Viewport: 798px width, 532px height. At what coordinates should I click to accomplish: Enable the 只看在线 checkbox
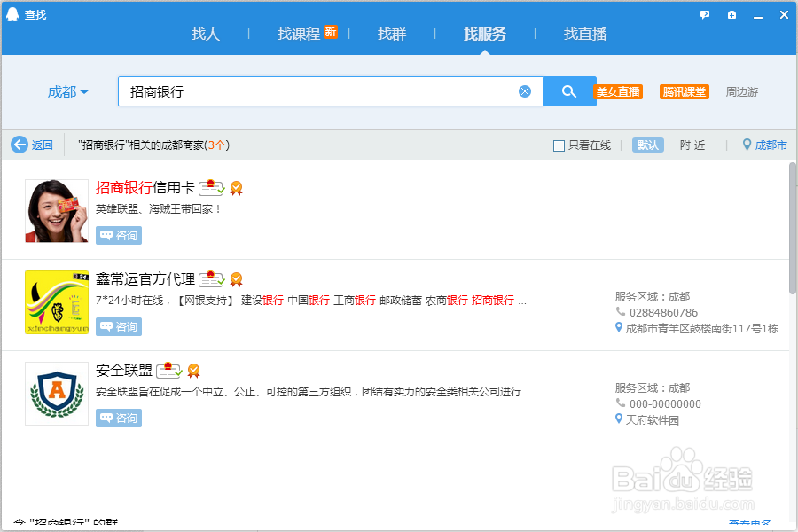pyautogui.click(x=559, y=145)
